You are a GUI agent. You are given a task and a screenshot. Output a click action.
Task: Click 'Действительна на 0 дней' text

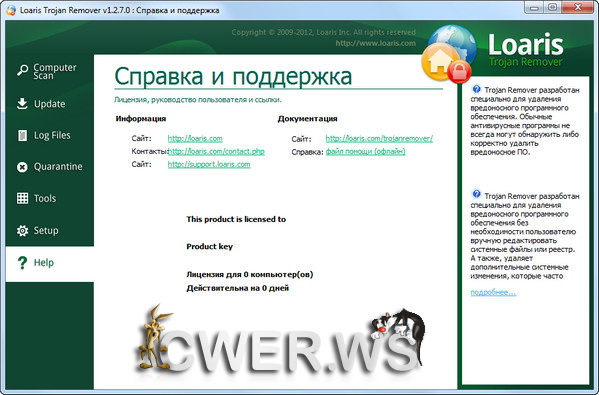click(x=238, y=288)
